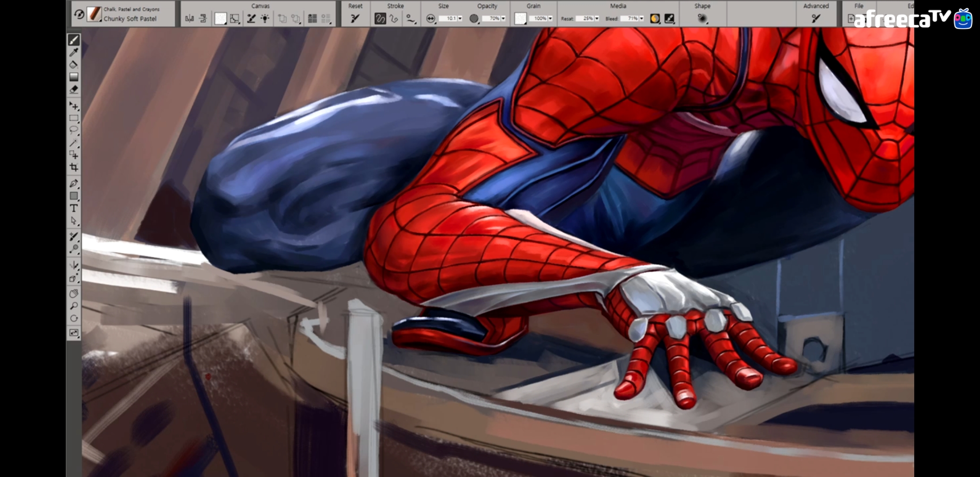Select the Shape Selection arrow tool
The image size is (980, 477).
pyautogui.click(x=74, y=221)
